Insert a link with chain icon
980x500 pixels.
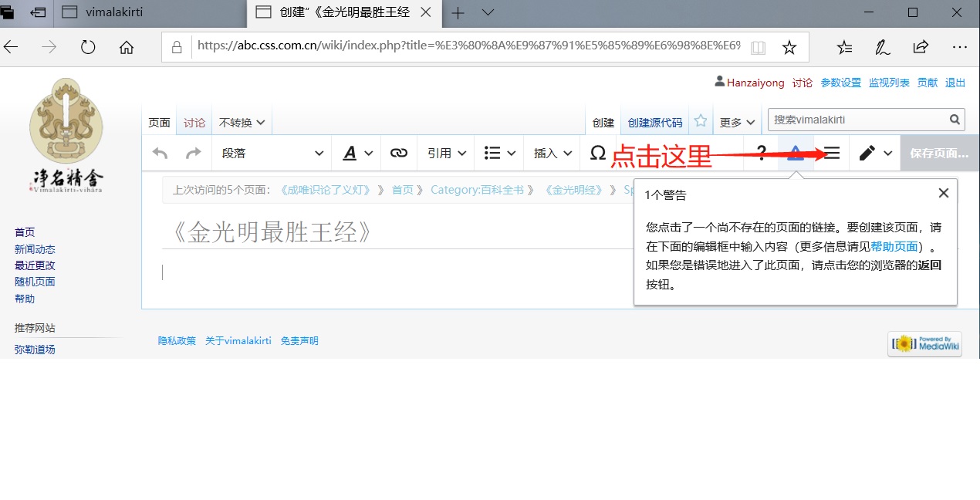tap(399, 153)
